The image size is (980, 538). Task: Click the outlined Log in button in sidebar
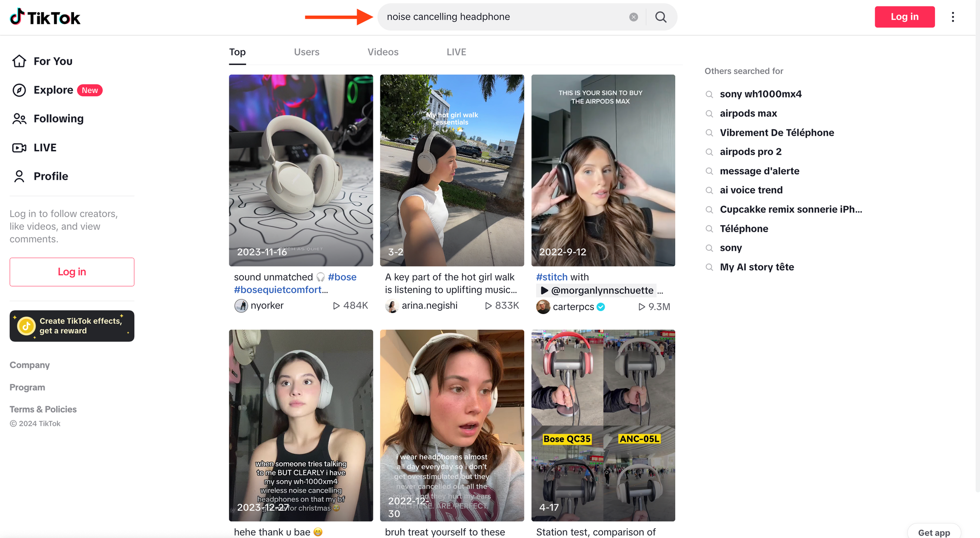tap(72, 272)
